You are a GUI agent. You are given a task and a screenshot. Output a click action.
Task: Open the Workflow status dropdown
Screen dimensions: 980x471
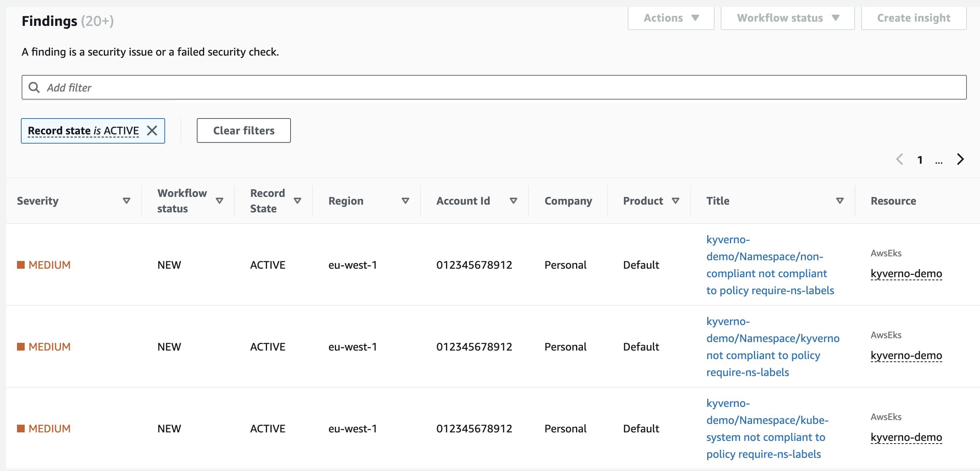pos(787,18)
